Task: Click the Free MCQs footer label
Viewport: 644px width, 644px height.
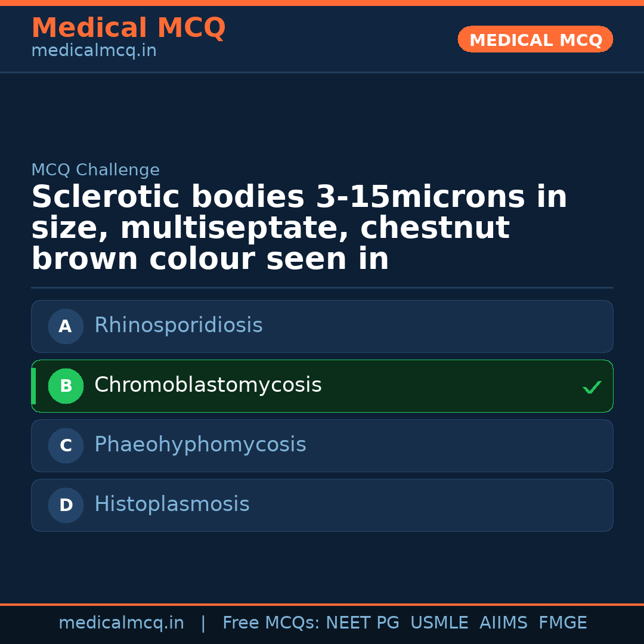Action: point(271,623)
